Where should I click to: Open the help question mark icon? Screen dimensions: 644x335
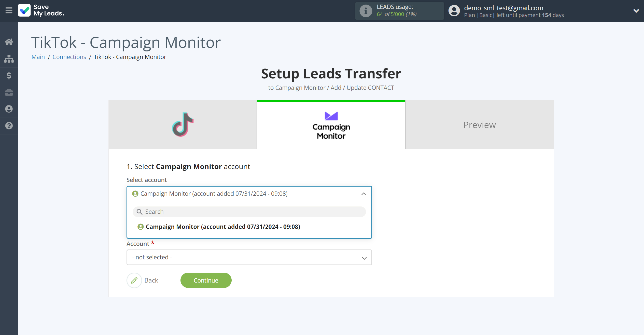9,126
